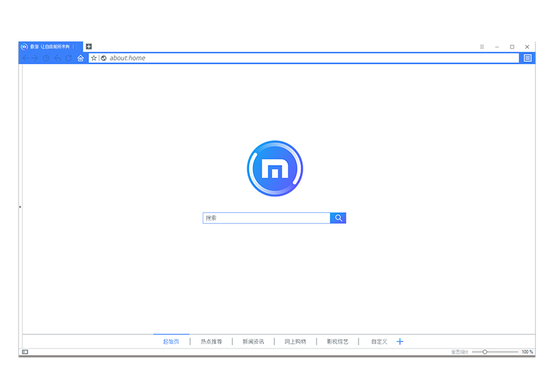Select the 傲游 让自由能所未有 tab
The image size is (554, 392).
pos(51,47)
